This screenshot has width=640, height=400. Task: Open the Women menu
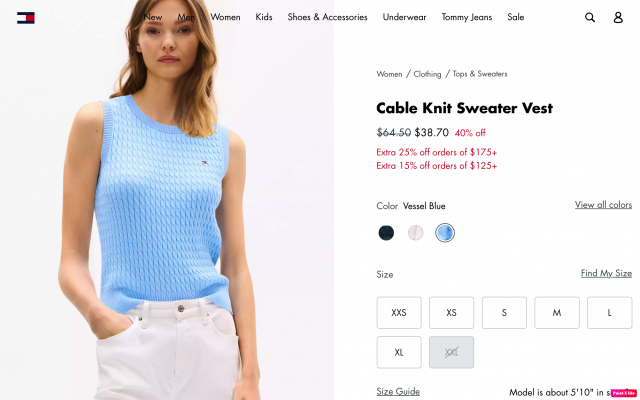(x=225, y=17)
